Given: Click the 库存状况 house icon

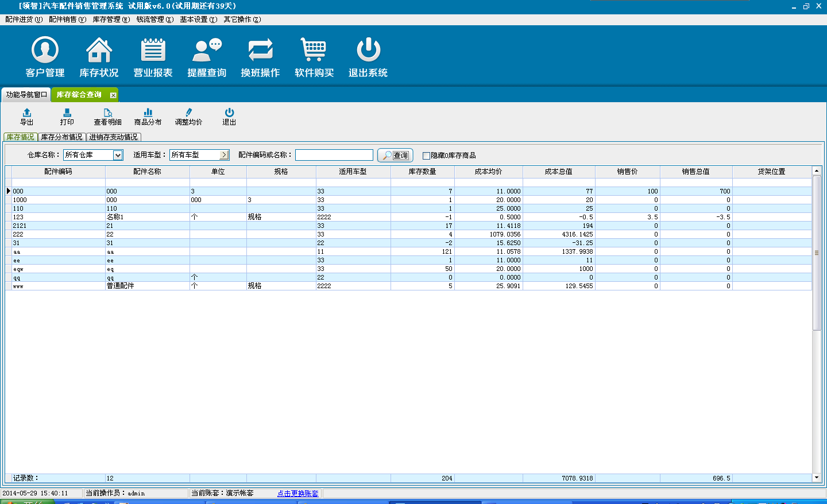Looking at the screenshot, I should pyautogui.click(x=99, y=50).
